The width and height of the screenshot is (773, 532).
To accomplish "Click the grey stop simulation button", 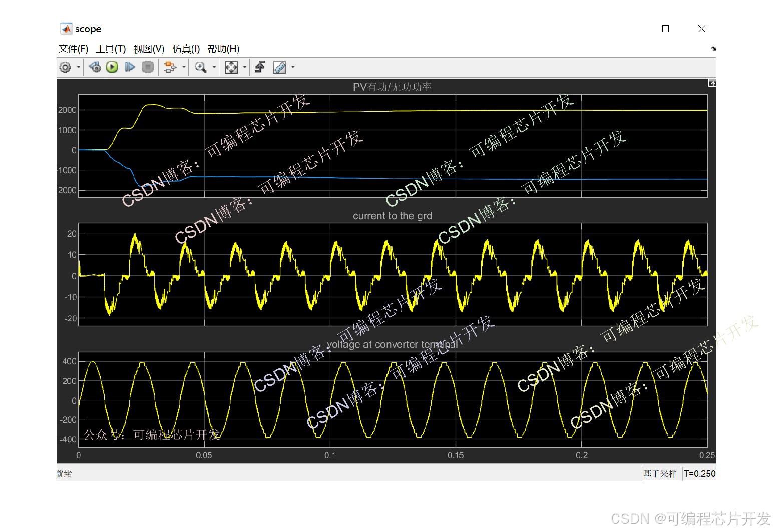I will pos(148,67).
